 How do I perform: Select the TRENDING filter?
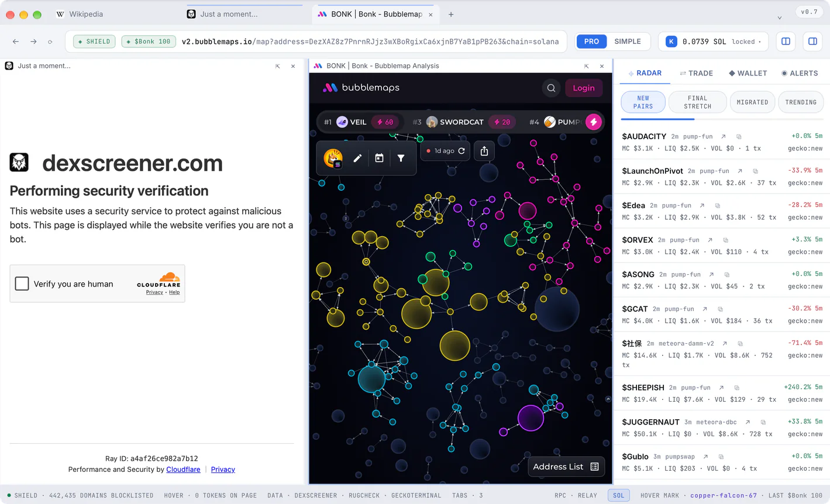tap(801, 102)
